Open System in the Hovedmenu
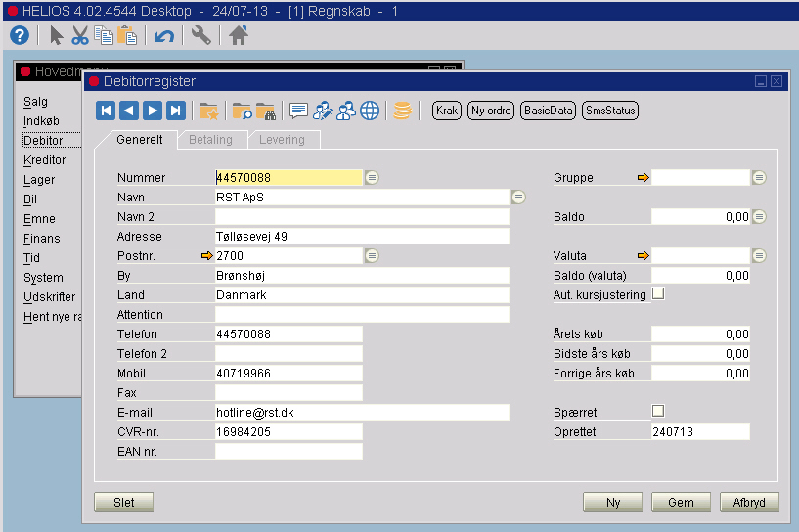The image size is (799, 532). pos(43,277)
